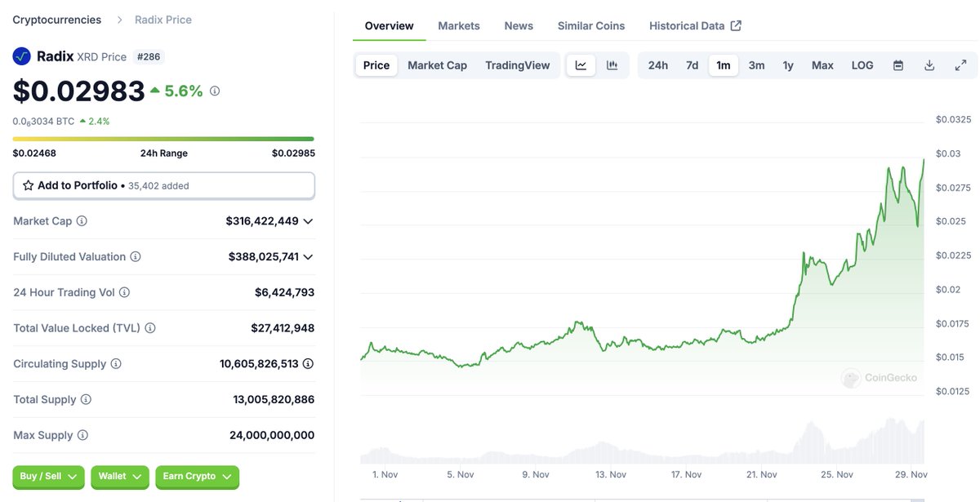Enable logarithmic scale with LOG
Image resolution: width=980 pixels, height=502 pixels.
862,64
